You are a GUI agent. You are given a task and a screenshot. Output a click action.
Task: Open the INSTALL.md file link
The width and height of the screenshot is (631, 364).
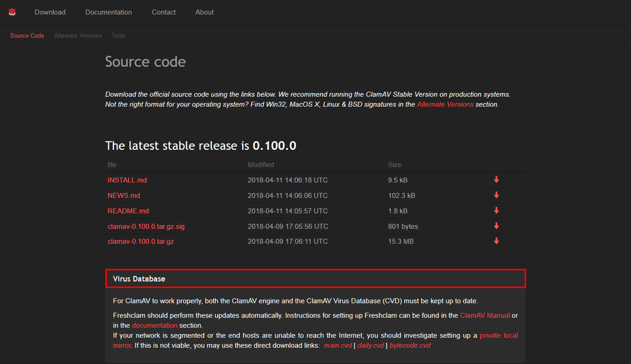tap(127, 180)
